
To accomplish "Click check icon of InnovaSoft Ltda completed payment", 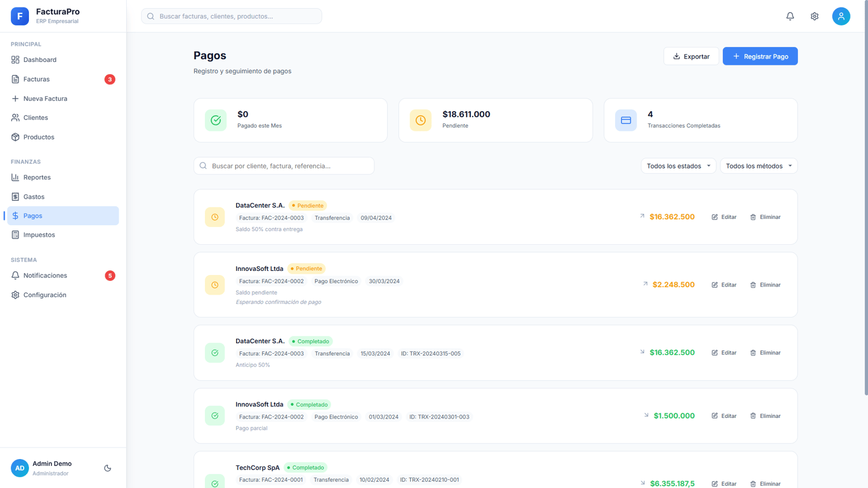I will 215,416.
